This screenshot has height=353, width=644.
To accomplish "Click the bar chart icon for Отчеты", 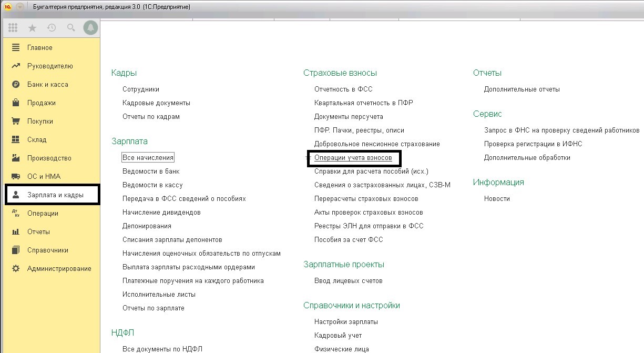I will [x=16, y=232].
